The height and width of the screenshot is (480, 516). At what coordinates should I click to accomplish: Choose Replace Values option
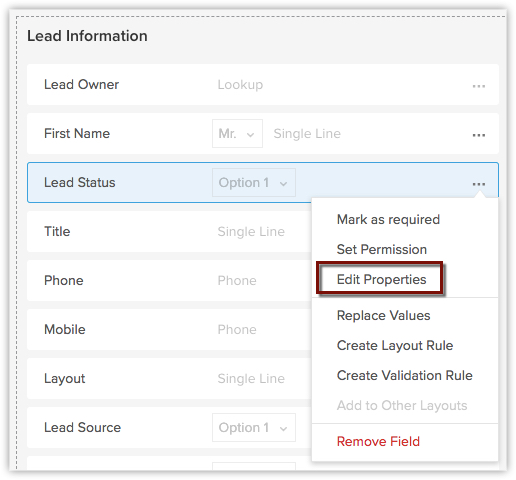[383, 315]
